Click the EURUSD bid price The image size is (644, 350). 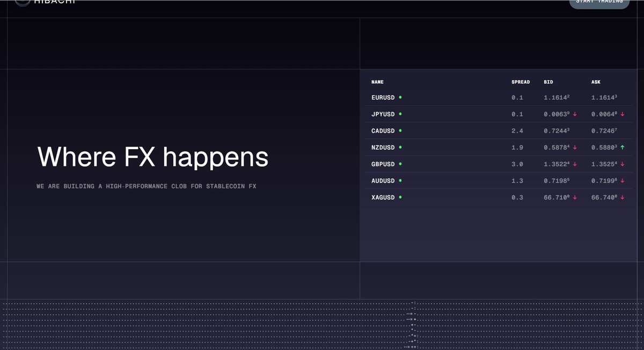coord(557,97)
